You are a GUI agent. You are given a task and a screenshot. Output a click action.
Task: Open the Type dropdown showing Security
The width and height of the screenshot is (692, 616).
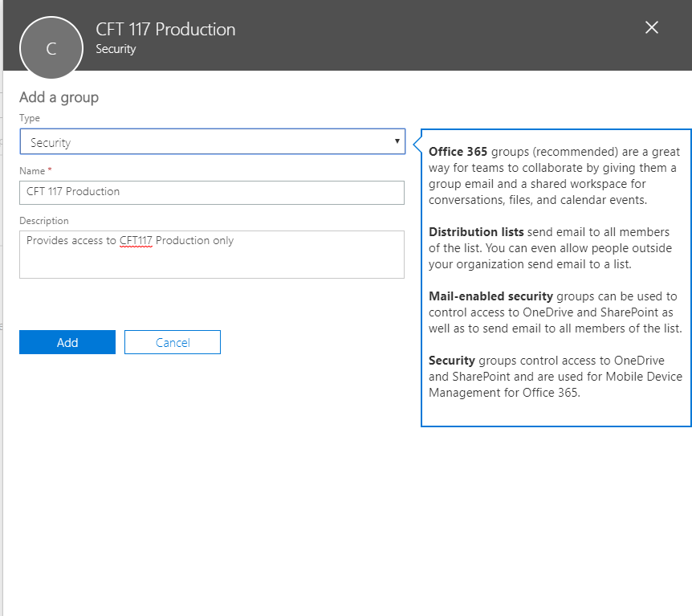pos(212,141)
